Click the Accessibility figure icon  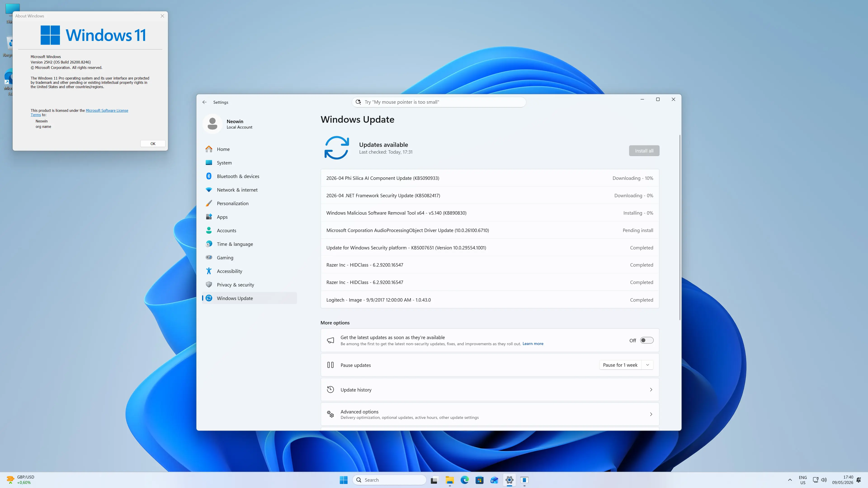coord(209,271)
